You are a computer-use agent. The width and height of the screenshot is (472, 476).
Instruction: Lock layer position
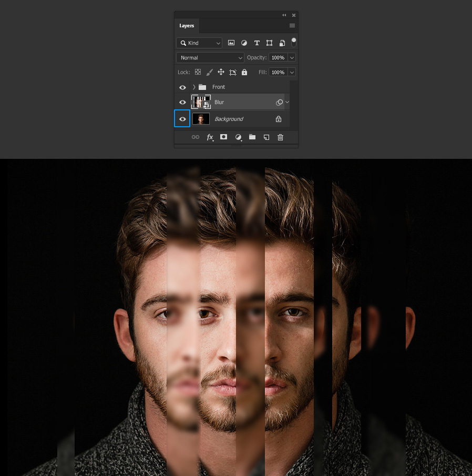(x=221, y=72)
